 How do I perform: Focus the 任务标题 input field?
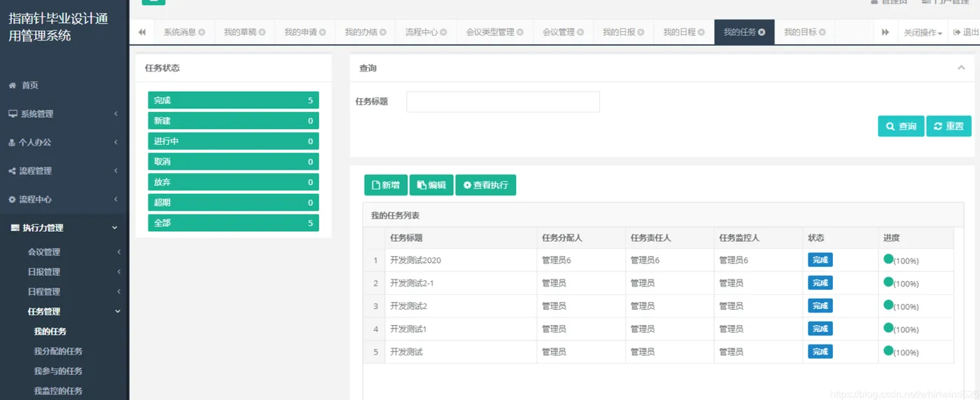503,102
